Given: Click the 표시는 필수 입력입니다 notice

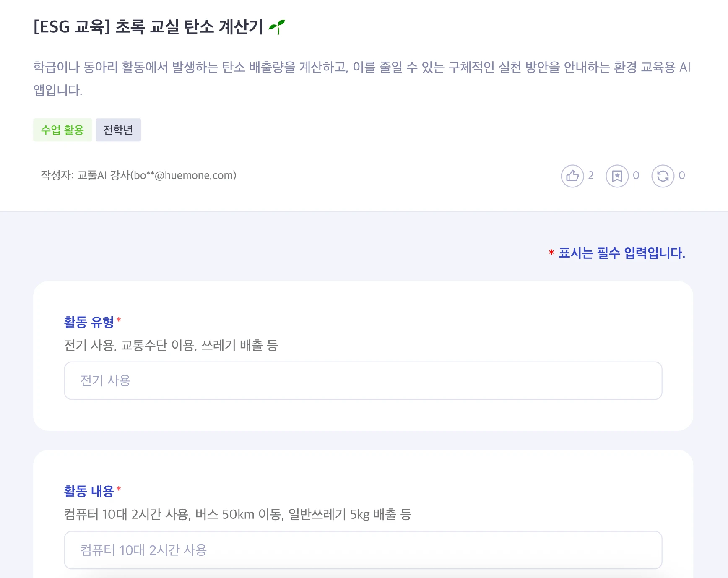Looking at the screenshot, I should click(x=621, y=253).
